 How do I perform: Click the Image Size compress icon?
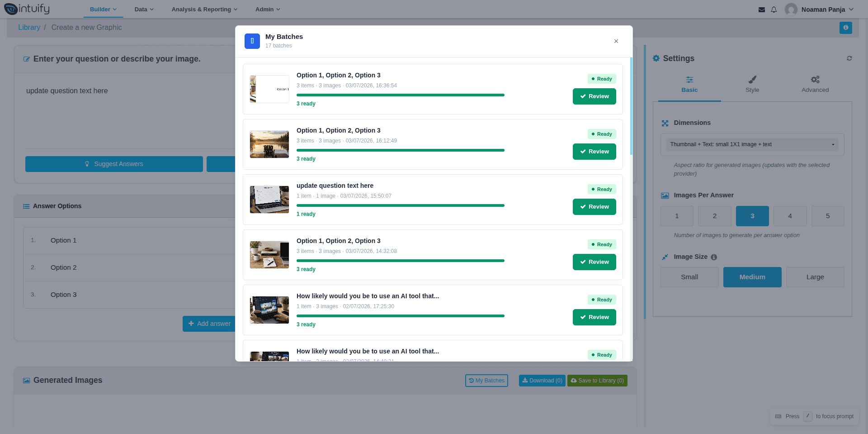tap(665, 257)
